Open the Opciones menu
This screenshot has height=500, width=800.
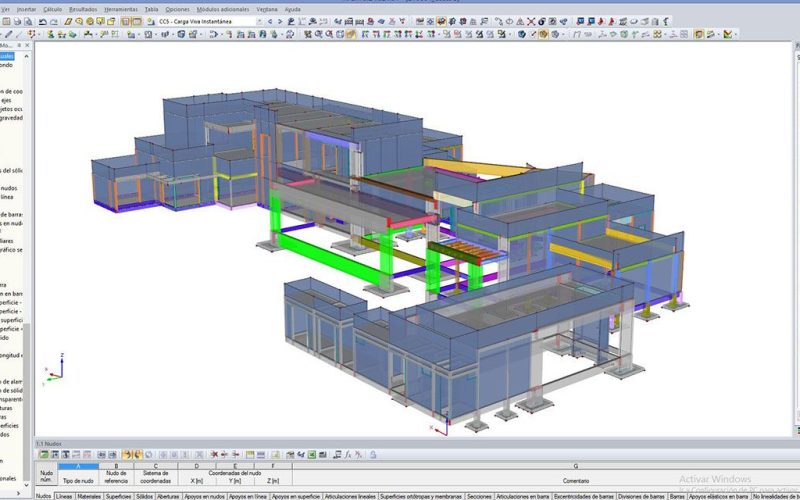point(178,9)
